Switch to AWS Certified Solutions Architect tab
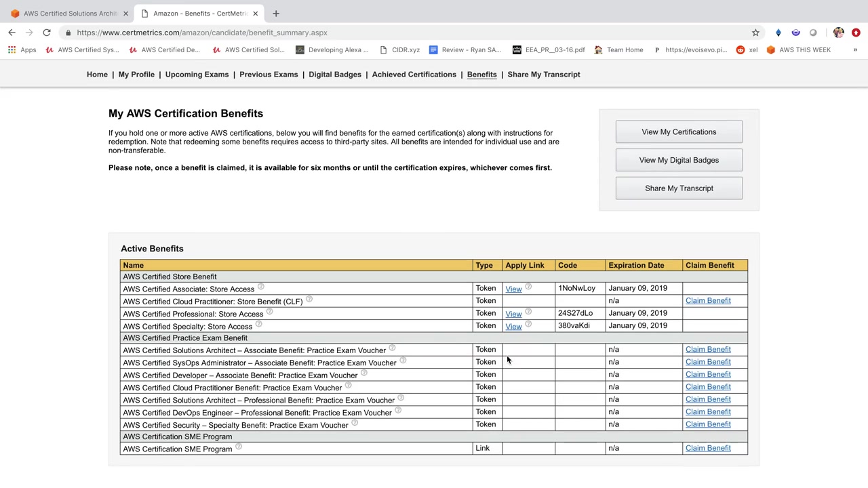Screen dimensions: 868x488 click(x=68, y=14)
